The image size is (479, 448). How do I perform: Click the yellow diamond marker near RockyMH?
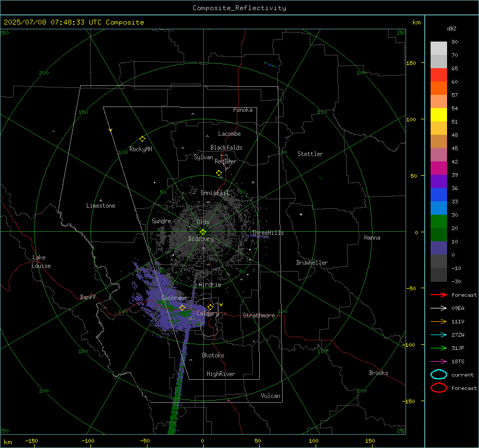point(142,139)
